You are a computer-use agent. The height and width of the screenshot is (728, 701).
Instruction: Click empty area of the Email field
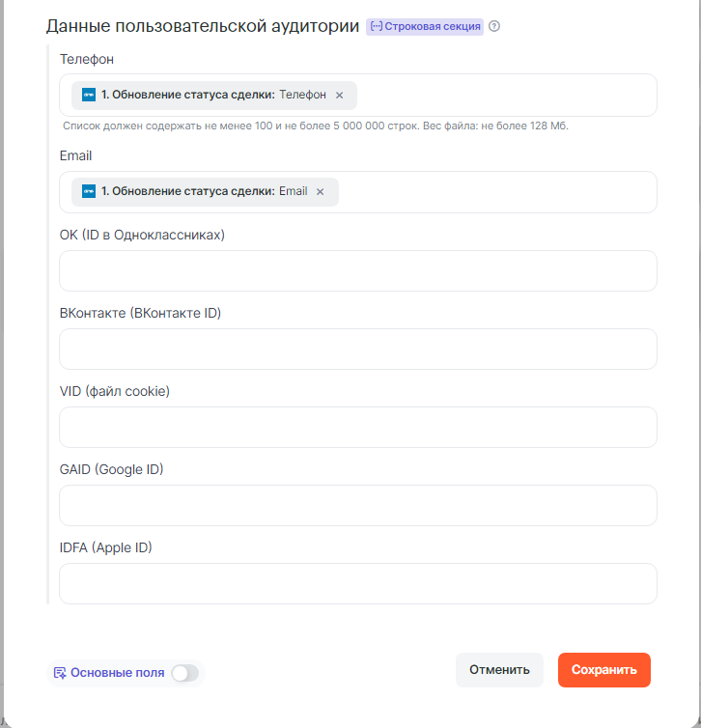pyautogui.click(x=492, y=192)
